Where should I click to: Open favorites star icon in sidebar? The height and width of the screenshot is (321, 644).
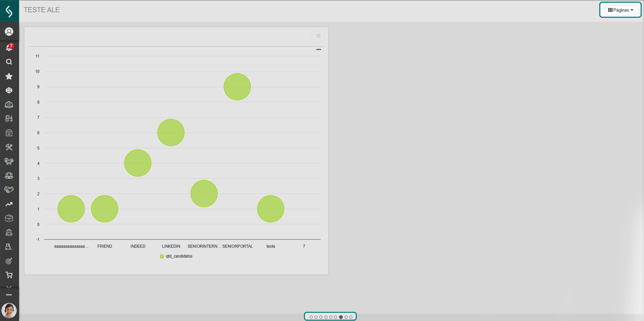click(x=9, y=76)
